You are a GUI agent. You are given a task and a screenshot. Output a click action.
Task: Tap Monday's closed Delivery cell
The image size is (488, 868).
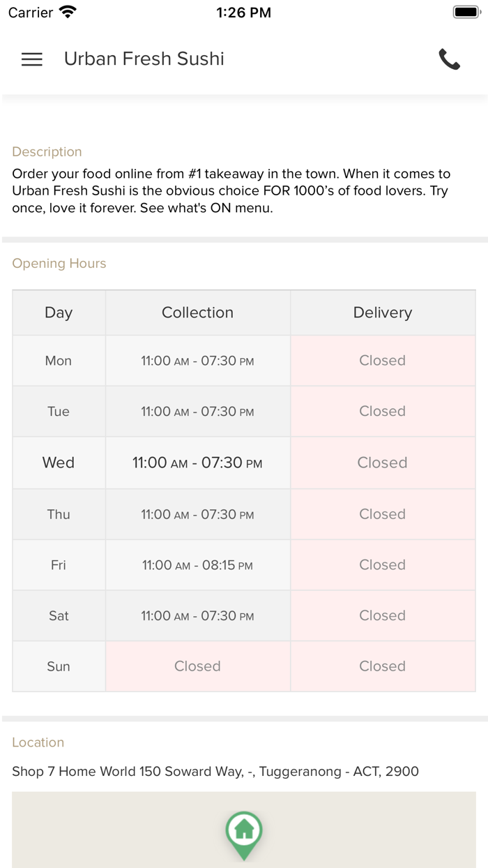tap(382, 361)
